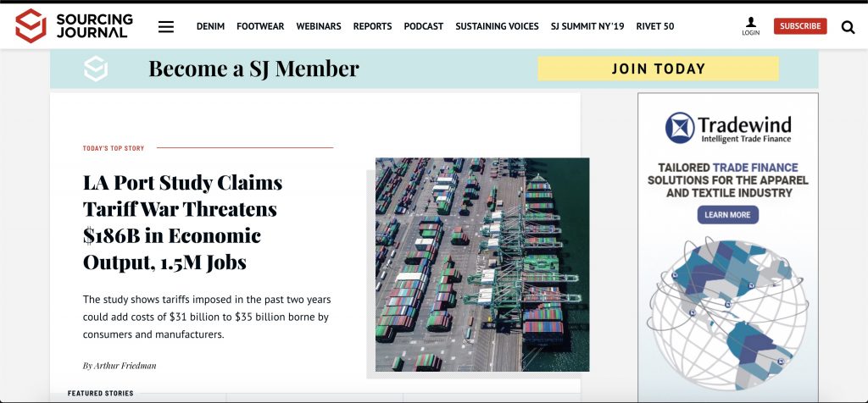
Task: Click the aerial port container photo
Action: [482, 264]
